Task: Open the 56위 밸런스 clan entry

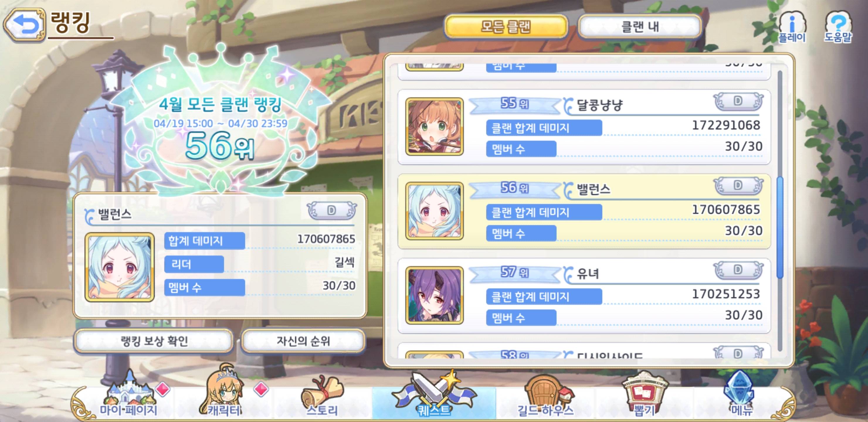Action: (584, 212)
